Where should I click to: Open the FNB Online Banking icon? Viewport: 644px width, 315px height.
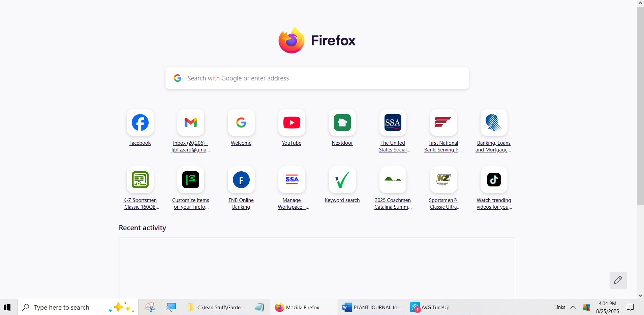(x=241, y=180)
